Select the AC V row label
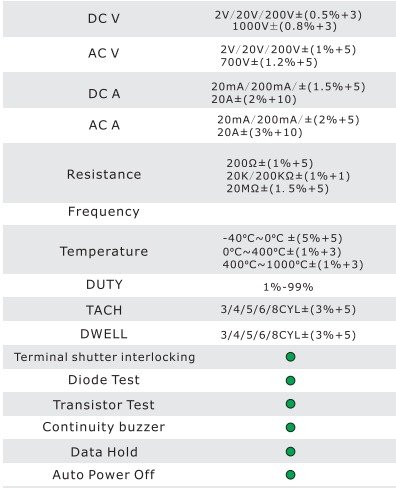Screen dimensions: 396x488 [104, 53]
